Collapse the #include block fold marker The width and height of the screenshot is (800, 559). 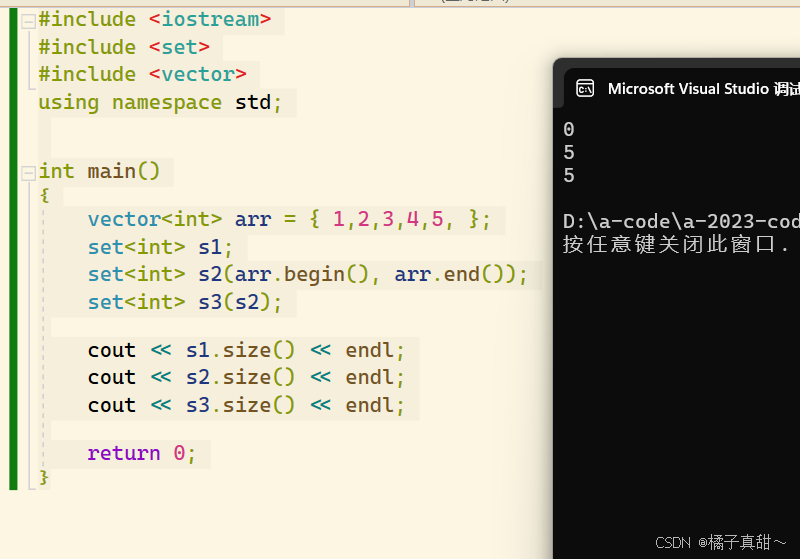tap(28, 21)
